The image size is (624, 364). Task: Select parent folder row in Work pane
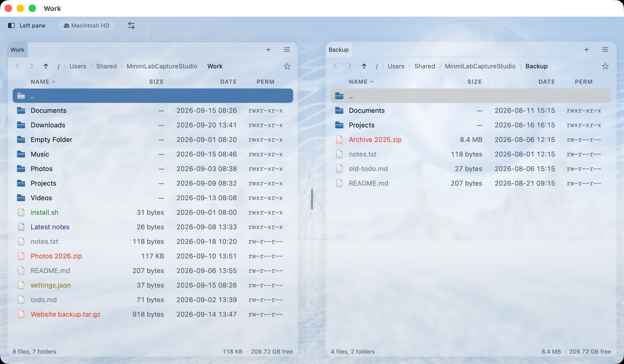(153, 96)
